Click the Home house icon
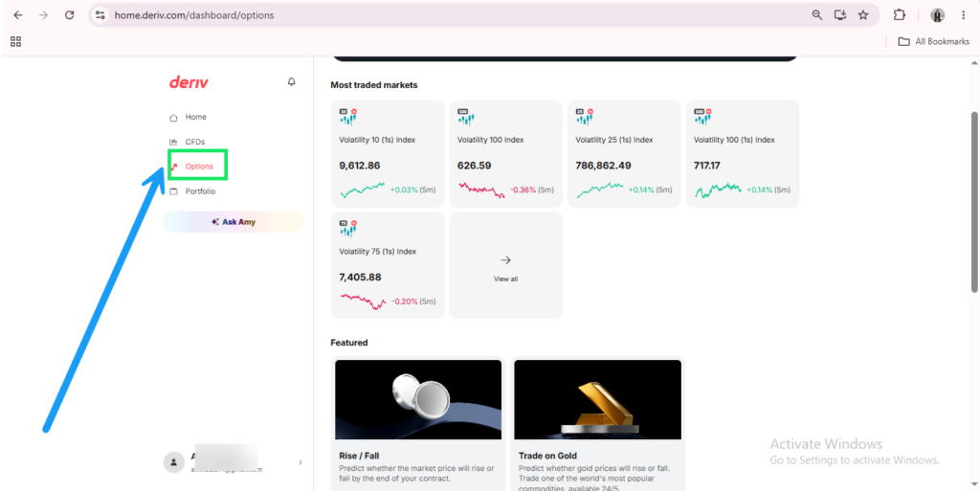Viewport: 980px width, 491px height. click(174, 118)
